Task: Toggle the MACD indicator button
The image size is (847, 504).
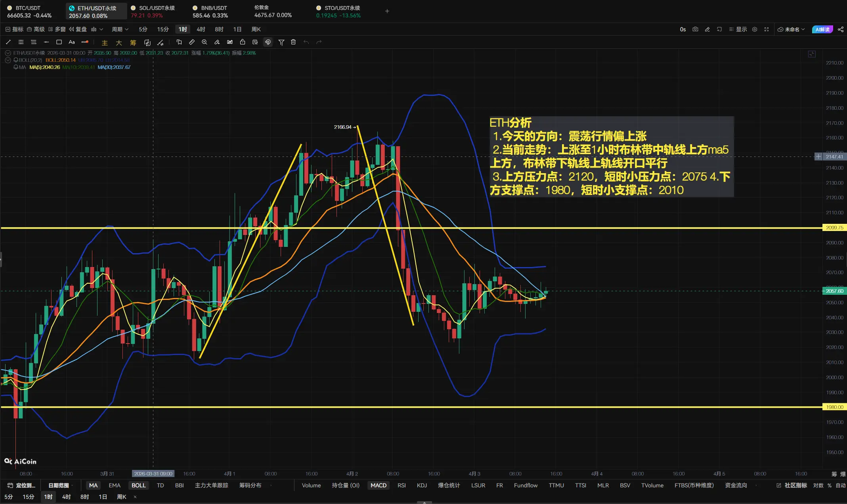Action: tap(378, 485)
